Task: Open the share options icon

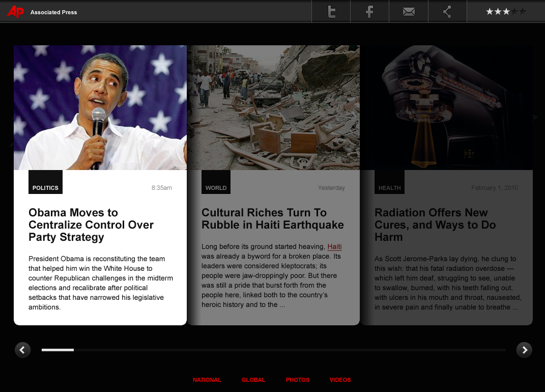Action: pos(447,12)
